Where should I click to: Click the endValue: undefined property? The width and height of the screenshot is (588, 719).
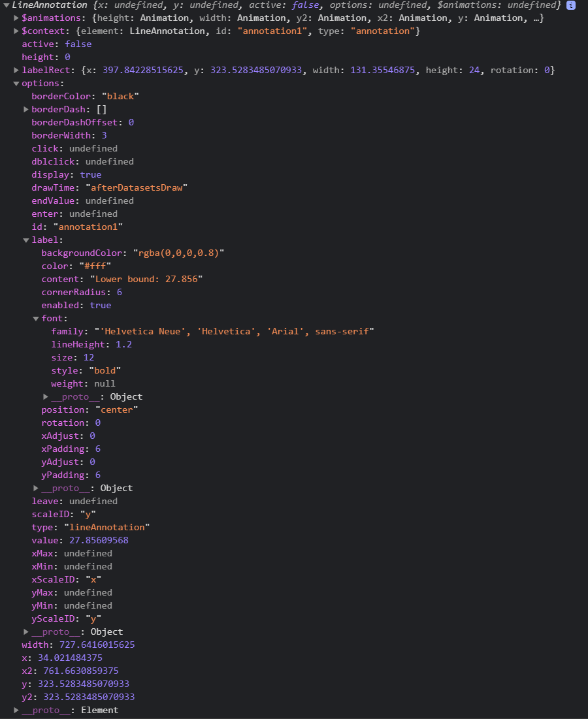[82, 201]
